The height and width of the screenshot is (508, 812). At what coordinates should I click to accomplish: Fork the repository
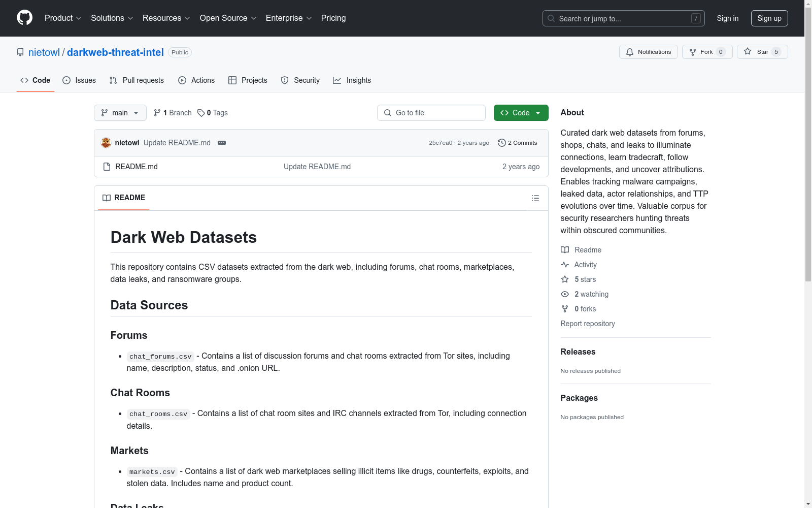(707, 52)
